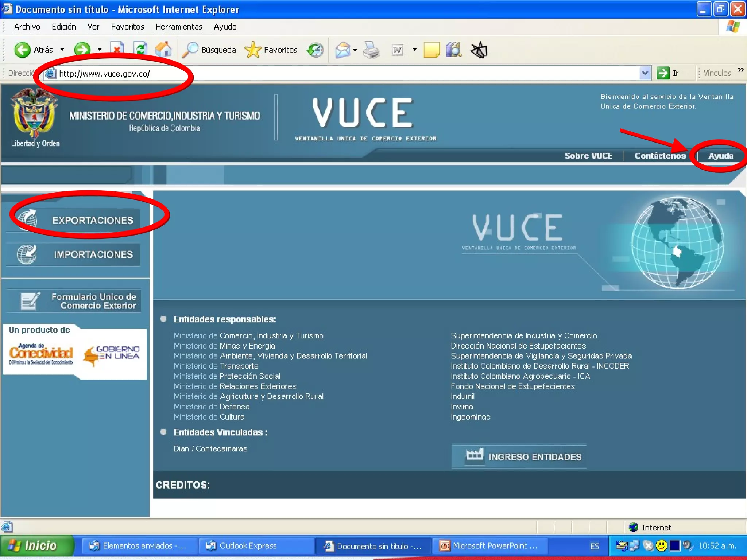Click the Mail envelope toolbar icon
747x560 pixels.
(x=342, y=50)
